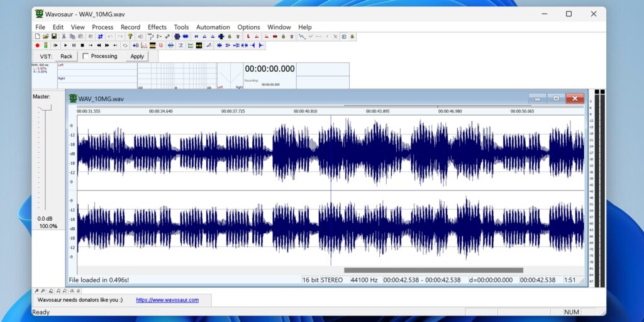Click the black and yellow stripes icon
Viewport: 644px width, 322px height.
[x=152, y=45]
